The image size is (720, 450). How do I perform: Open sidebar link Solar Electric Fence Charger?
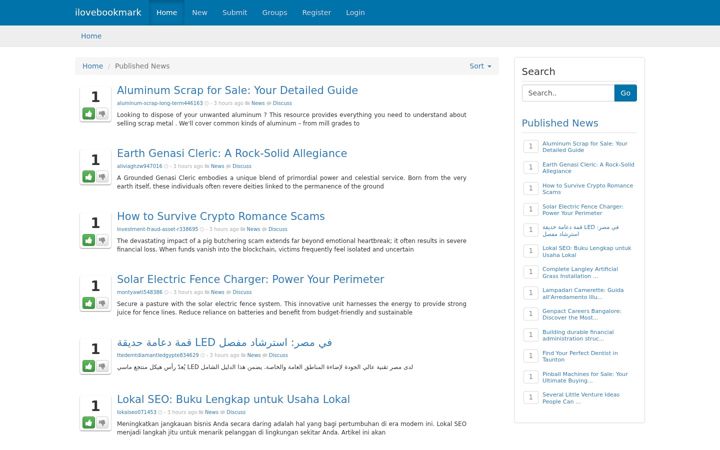[x=583, y=210]
